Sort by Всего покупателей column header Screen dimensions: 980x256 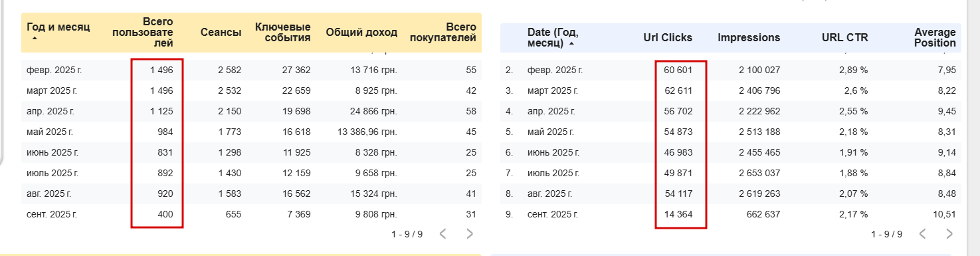click(x=443, y=33)
